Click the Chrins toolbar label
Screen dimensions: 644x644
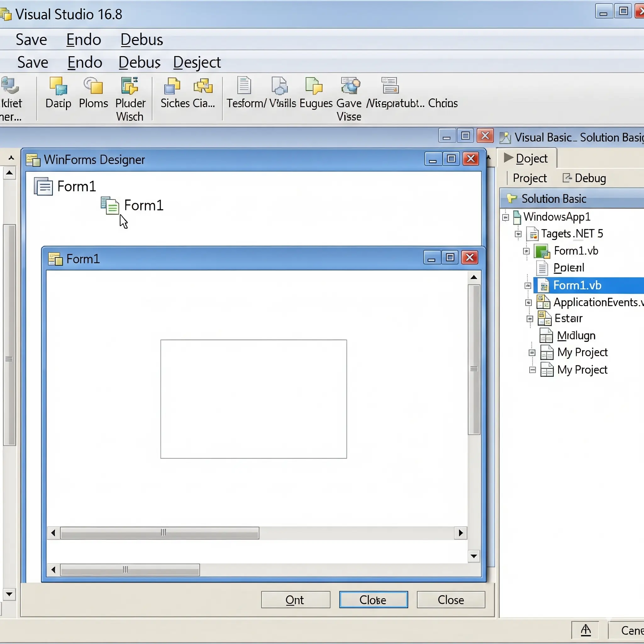[443, 103]
